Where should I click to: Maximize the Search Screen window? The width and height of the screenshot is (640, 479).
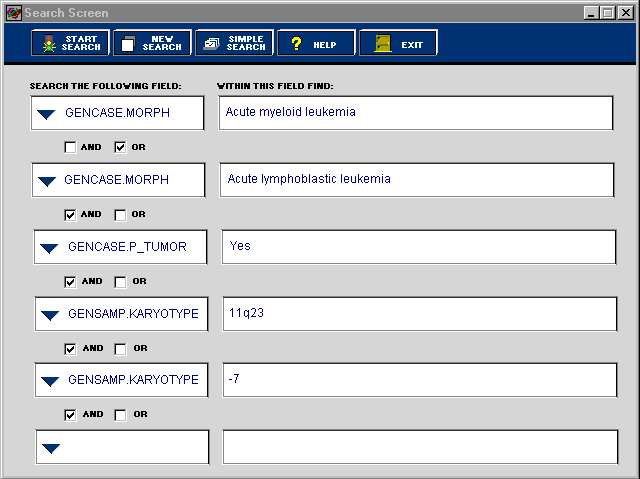(x=607, y=13)
